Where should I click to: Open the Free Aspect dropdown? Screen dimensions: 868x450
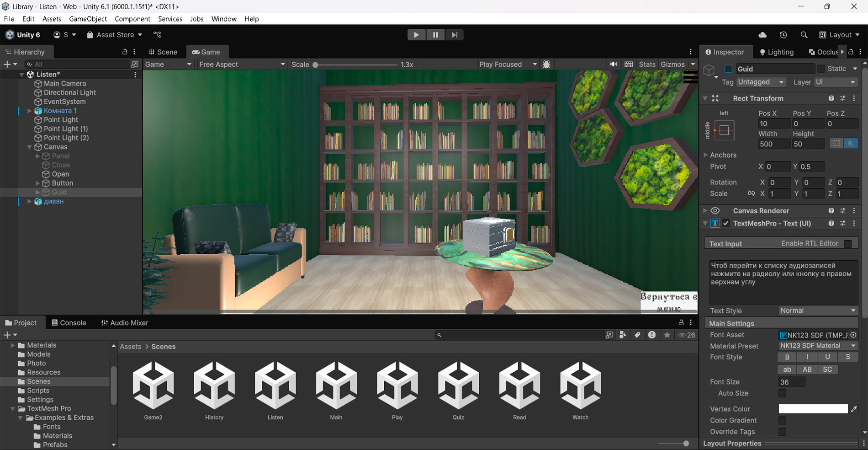coord(242,64)
